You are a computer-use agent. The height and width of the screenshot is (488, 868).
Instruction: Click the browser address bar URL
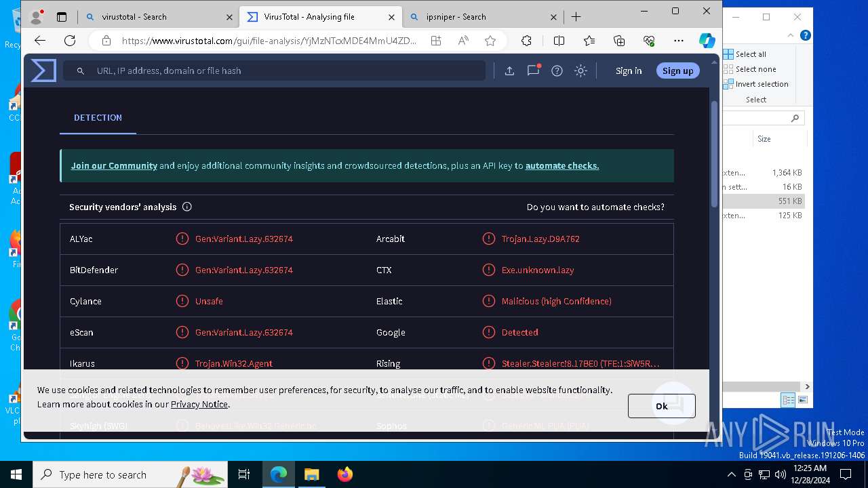tap(269, 41)
